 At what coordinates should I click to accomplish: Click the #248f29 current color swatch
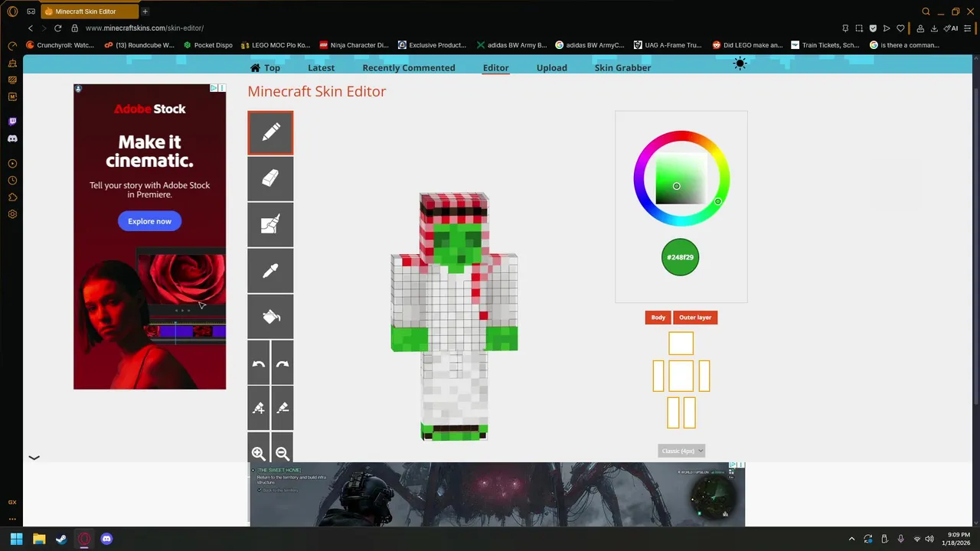click(x=680, y=257)
